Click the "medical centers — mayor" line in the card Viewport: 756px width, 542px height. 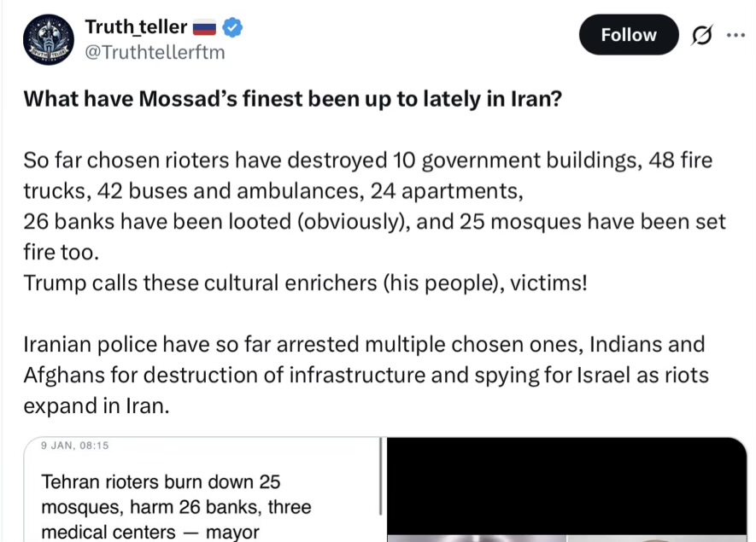click(x=149, y=532)
